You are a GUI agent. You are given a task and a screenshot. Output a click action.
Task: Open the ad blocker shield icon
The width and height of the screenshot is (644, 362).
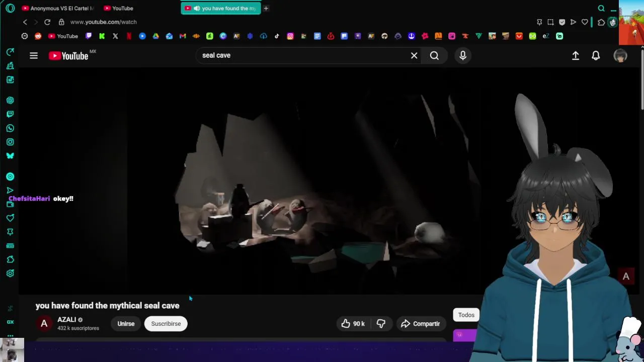562,22
